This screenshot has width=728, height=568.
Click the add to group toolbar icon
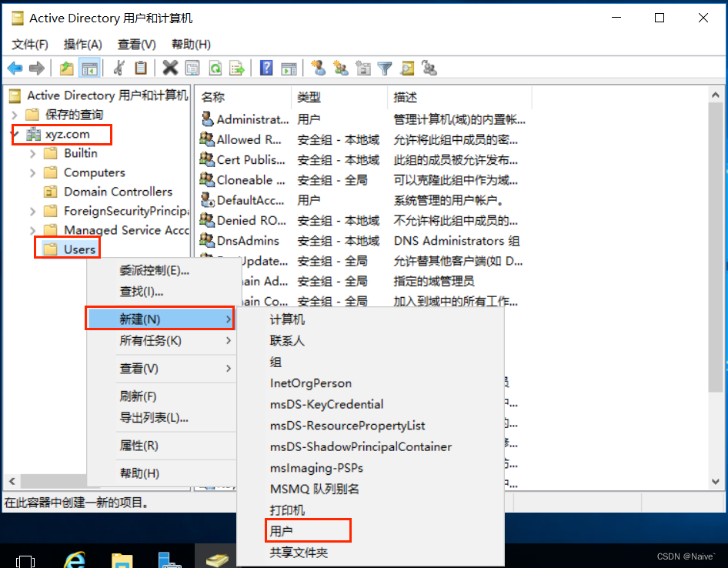coord(429,68)
